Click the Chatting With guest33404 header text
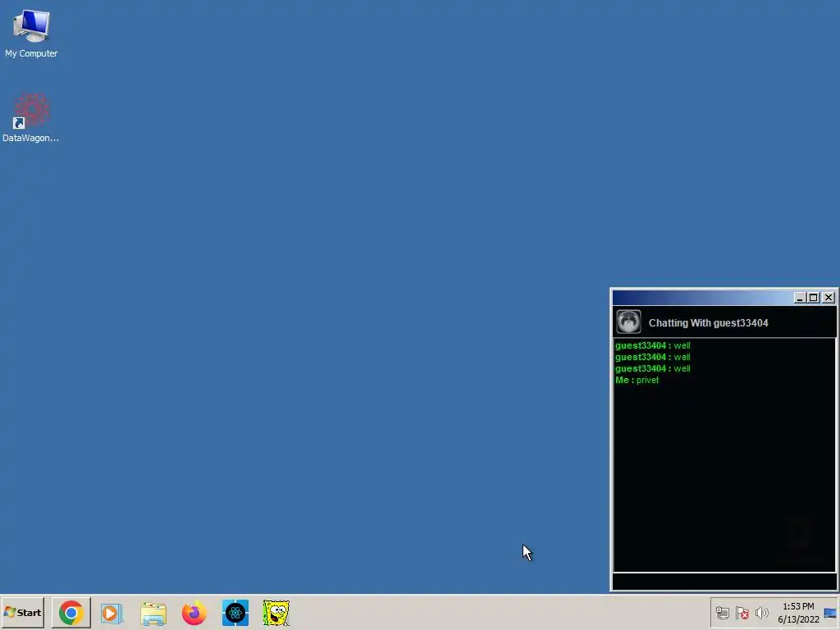The image size is (840, 630). click(708, 323)
